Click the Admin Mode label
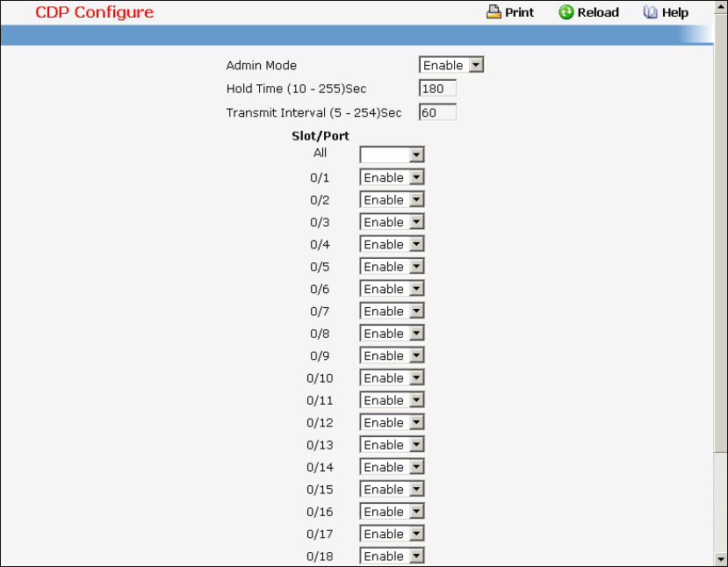The height and width of the screenshot is (567, 728). [262, 66]
